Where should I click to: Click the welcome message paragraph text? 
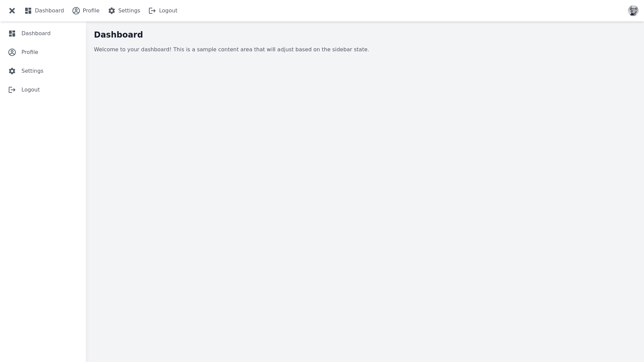tap(231, 50)
